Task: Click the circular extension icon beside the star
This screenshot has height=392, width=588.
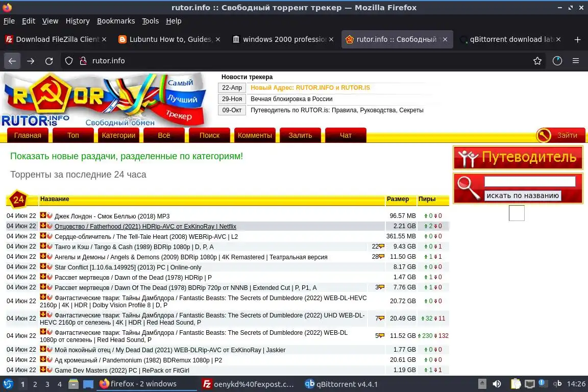Action: coord(557,61)
